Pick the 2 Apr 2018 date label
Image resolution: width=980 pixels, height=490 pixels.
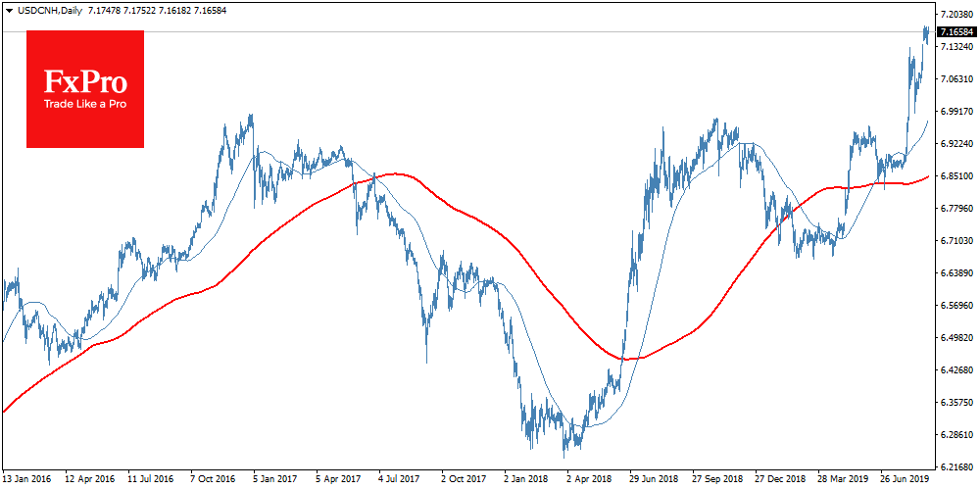pyautogui.click(x=587, y=480)
